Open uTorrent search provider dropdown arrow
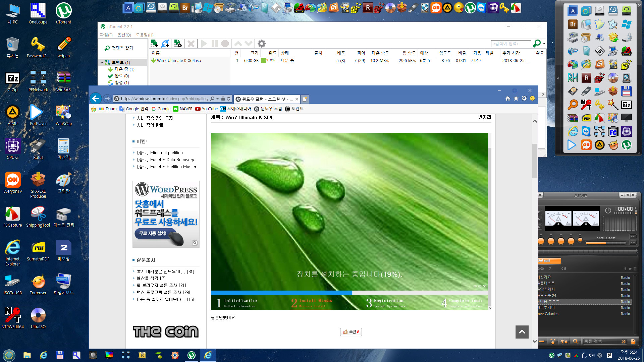644x362 pixels. [544, 44]
